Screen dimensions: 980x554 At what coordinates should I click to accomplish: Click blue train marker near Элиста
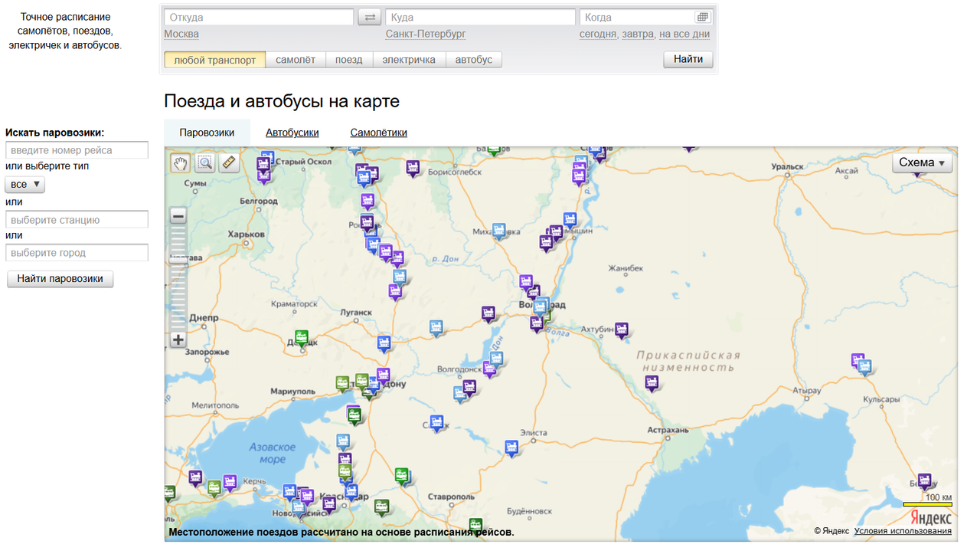[x=511, y=448]
